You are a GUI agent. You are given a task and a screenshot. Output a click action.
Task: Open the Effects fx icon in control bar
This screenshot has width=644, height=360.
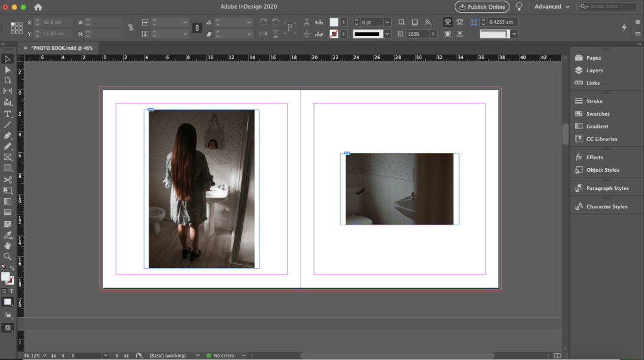[428, 22]
